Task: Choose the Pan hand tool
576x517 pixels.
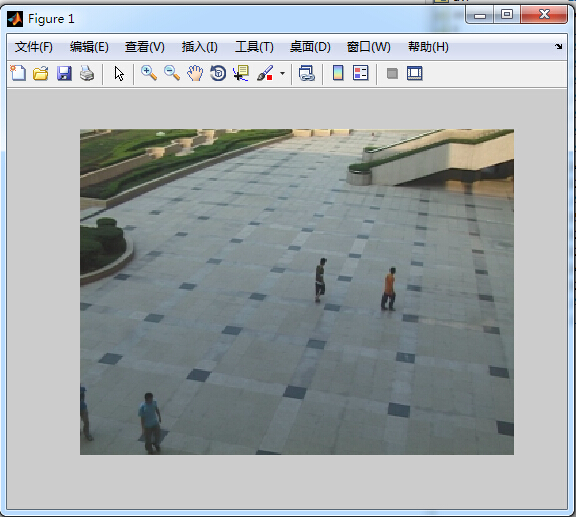Action: (x=195, y=73)
